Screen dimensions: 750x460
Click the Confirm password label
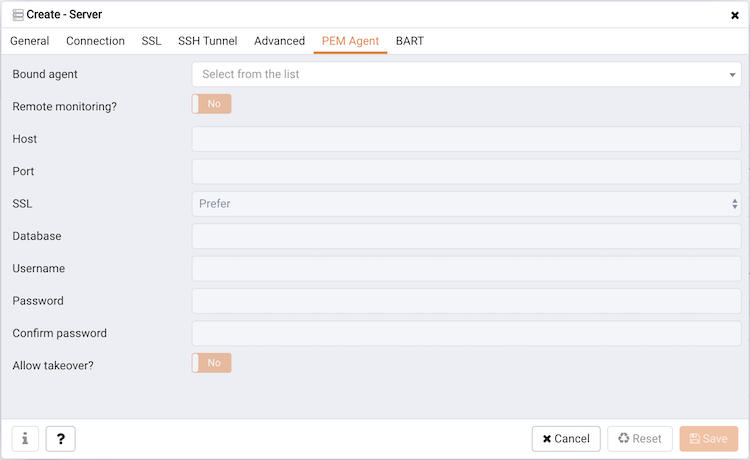click(x=60, y=333)
